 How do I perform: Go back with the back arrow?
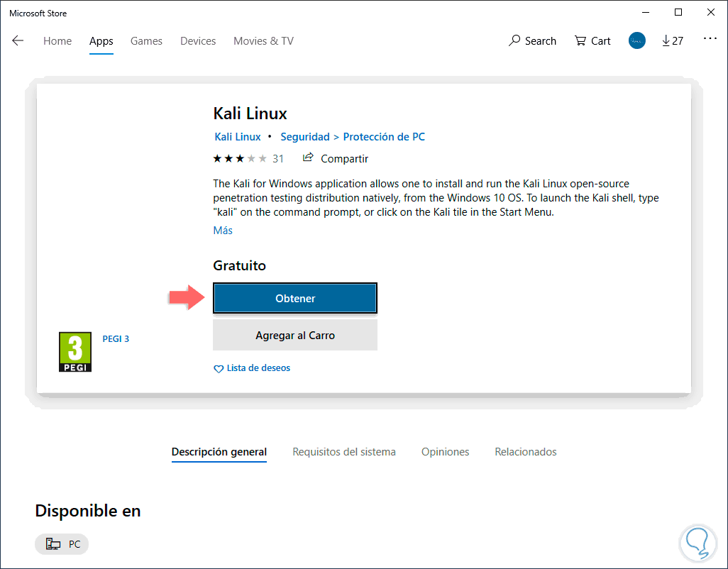18,41
